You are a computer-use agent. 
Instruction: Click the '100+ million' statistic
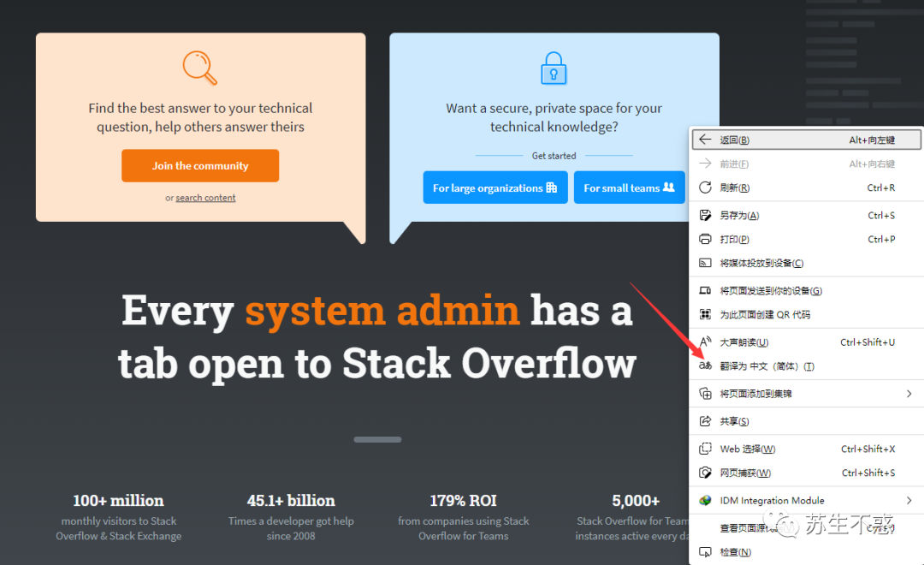[x=118, y=500]
